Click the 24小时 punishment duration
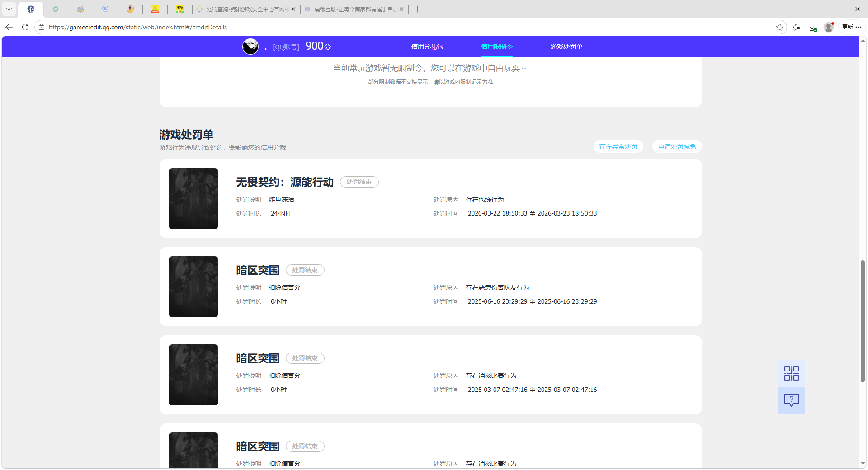This screenshot has width=868, height=470. pos(280,213)
